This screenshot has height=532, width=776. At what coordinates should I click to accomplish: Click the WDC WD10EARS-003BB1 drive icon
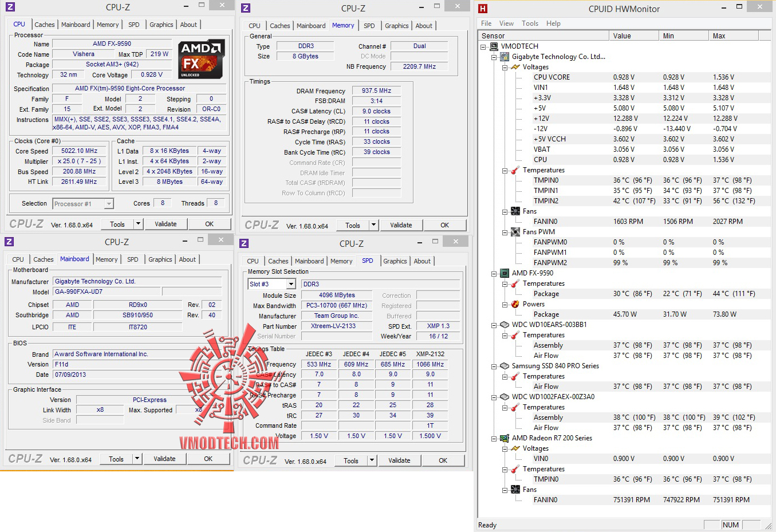505,325
